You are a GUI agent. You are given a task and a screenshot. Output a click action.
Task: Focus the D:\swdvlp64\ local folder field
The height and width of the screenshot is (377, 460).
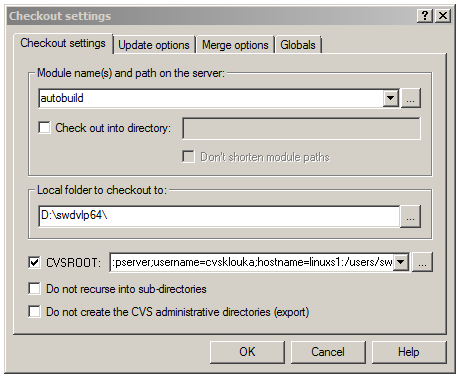coord(219,217)
